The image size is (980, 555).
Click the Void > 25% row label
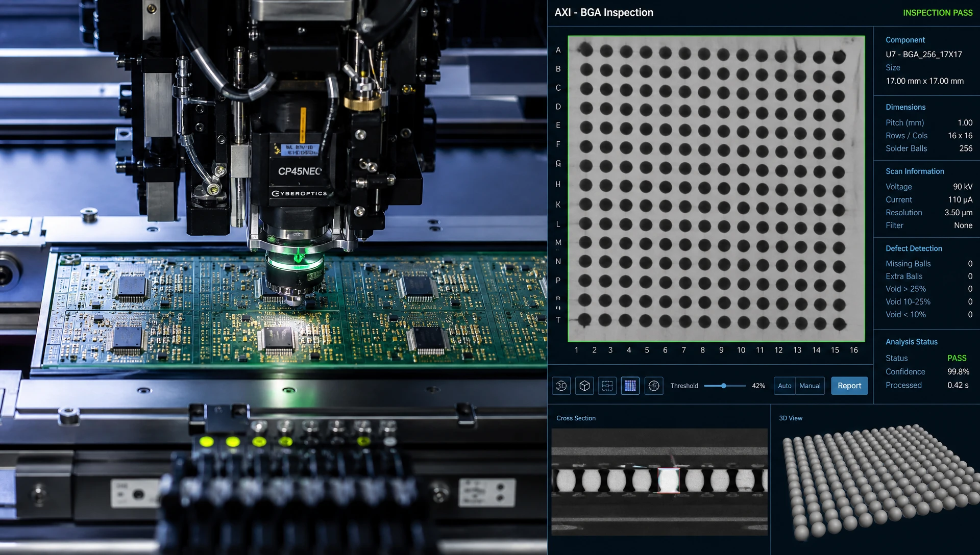coord(905,289)
